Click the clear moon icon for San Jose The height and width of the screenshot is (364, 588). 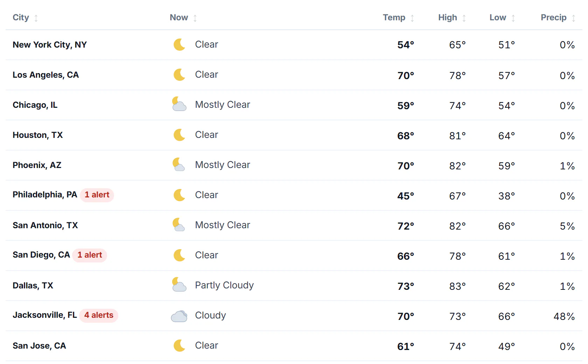pyautogui.click(x=179, y=345)
